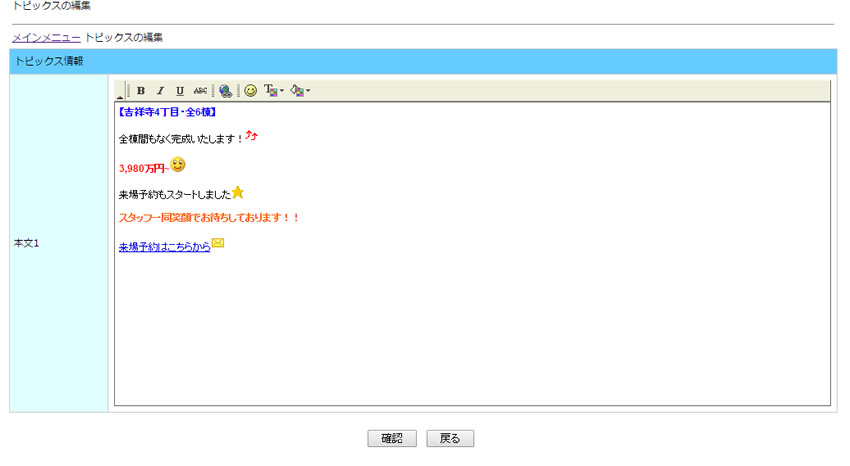Image resolution: width=850 pixels, height=466 pixels.
Task: Toggle bold formatting in the editor toolbar
Action: (x=141, y=90)
